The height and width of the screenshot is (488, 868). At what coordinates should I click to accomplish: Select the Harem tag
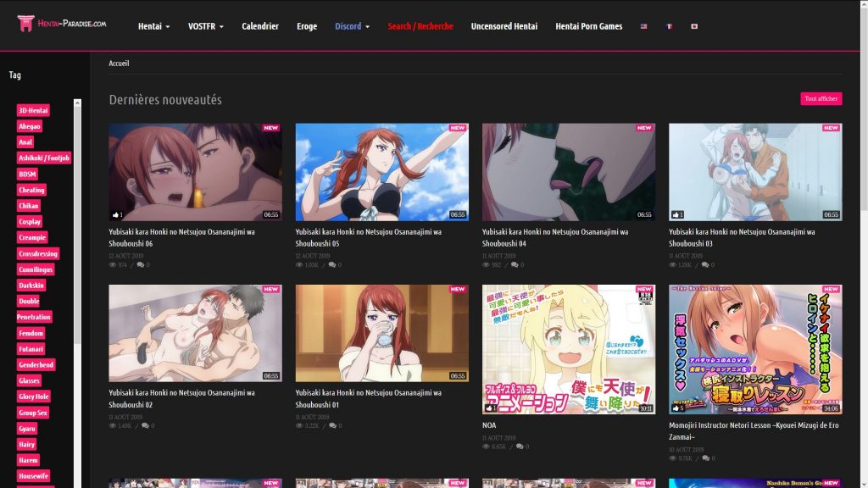28,460
